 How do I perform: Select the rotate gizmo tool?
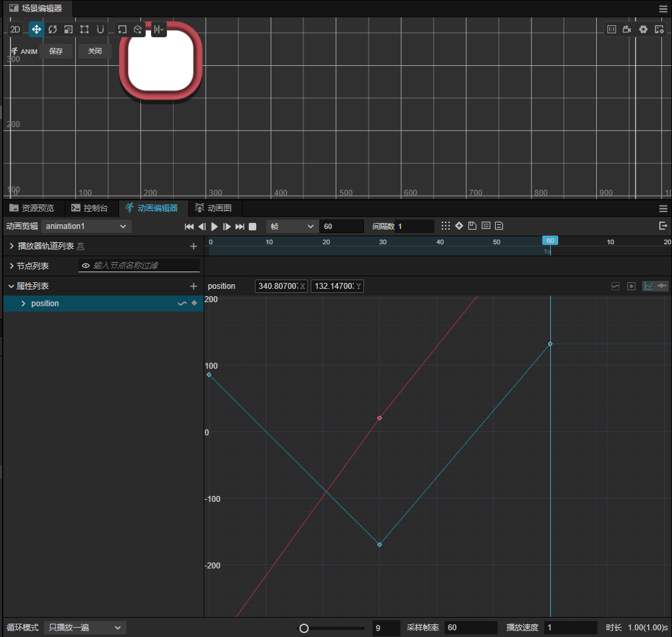(x=53, y=29)
